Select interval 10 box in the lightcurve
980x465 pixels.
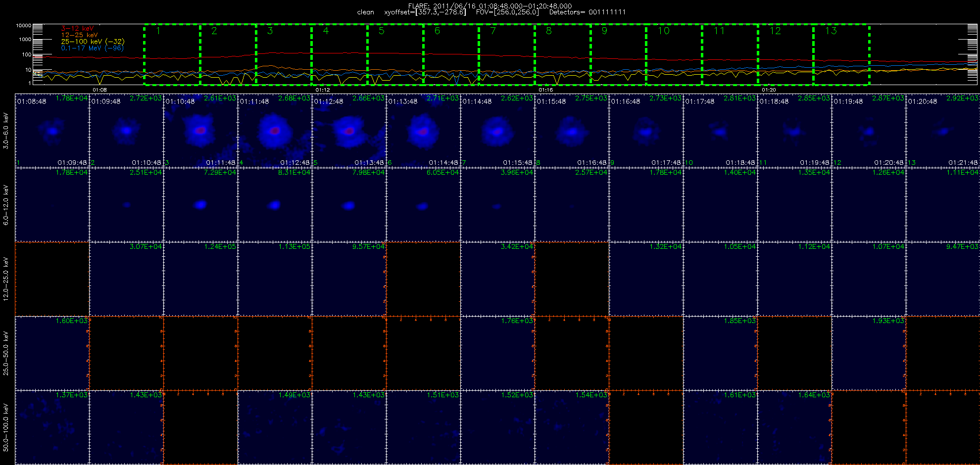point(674,54)
